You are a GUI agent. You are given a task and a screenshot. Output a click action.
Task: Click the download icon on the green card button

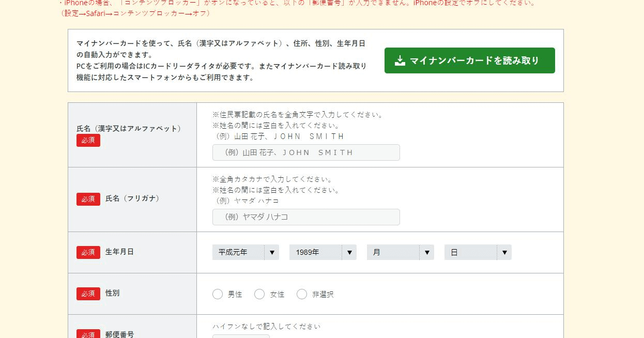click(x=400, y=61)
